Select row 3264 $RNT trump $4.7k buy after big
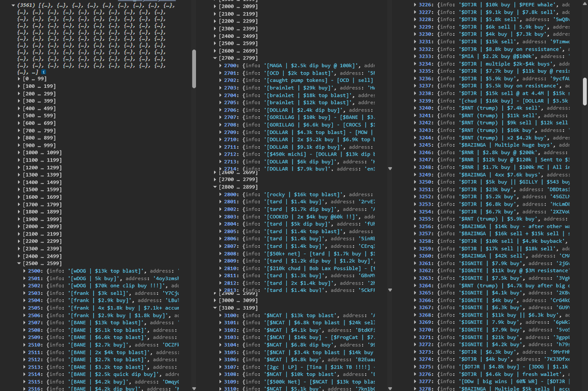The height and width of the screenshot is (391, 588). 492,286
